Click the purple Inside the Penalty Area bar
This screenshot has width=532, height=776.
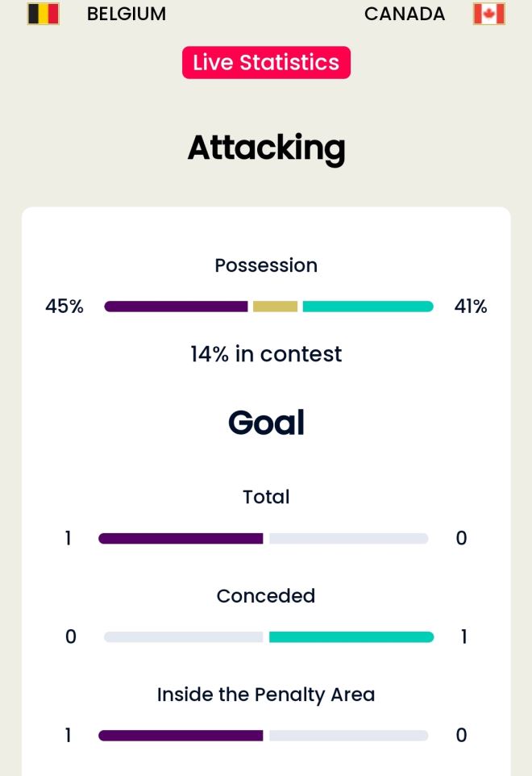[x=181, y=736]
